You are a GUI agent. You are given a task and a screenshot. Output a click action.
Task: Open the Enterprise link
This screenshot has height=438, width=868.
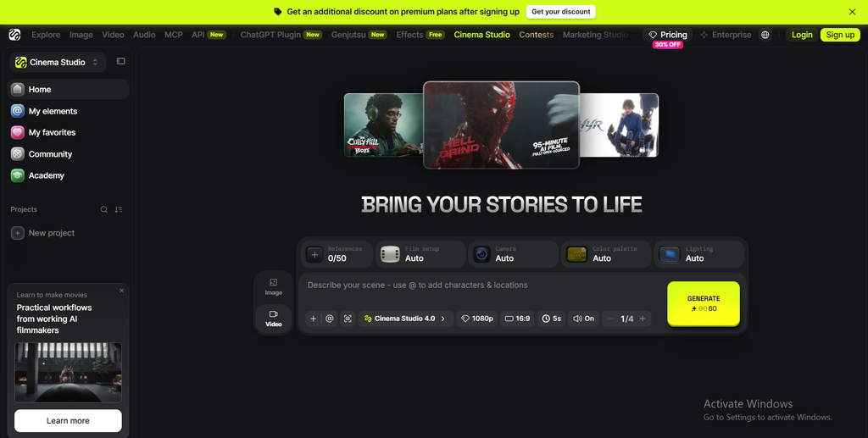click(x=726, y=35)
